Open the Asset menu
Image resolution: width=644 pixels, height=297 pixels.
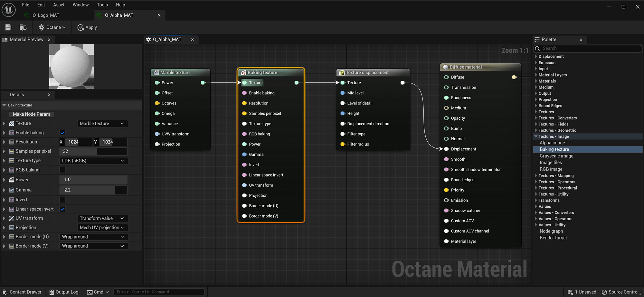click(x=59, y=5)
